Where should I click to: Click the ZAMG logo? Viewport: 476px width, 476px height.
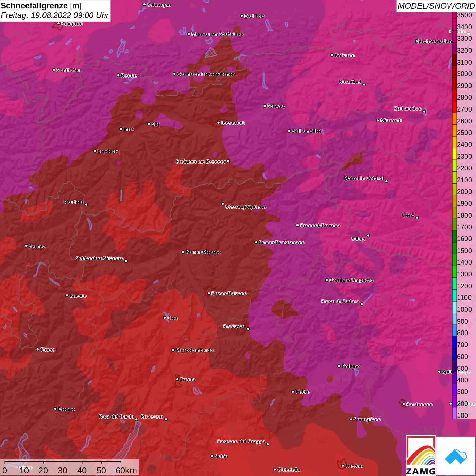[421, 456]
